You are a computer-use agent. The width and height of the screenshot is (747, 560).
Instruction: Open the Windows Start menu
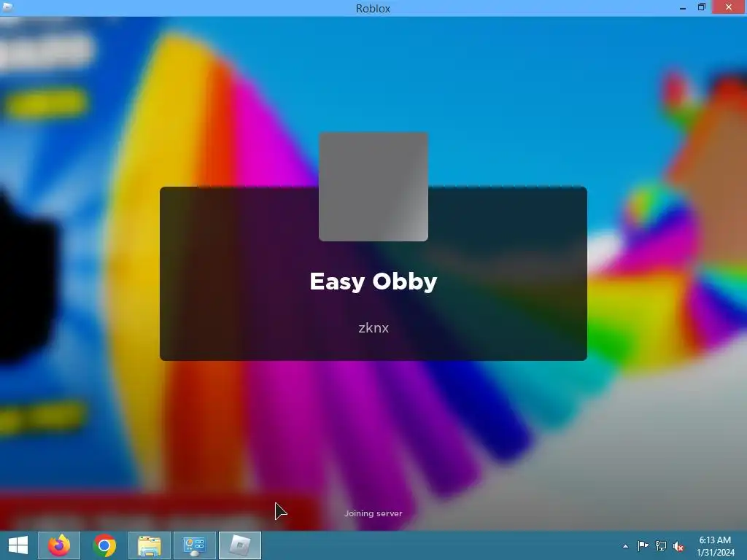[x=18, y=545]
